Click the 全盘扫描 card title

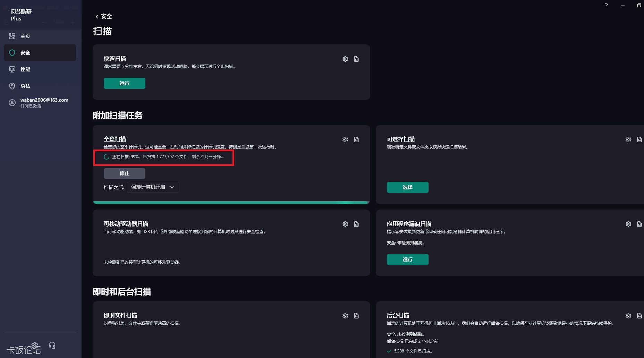click(x=115, y=139)
